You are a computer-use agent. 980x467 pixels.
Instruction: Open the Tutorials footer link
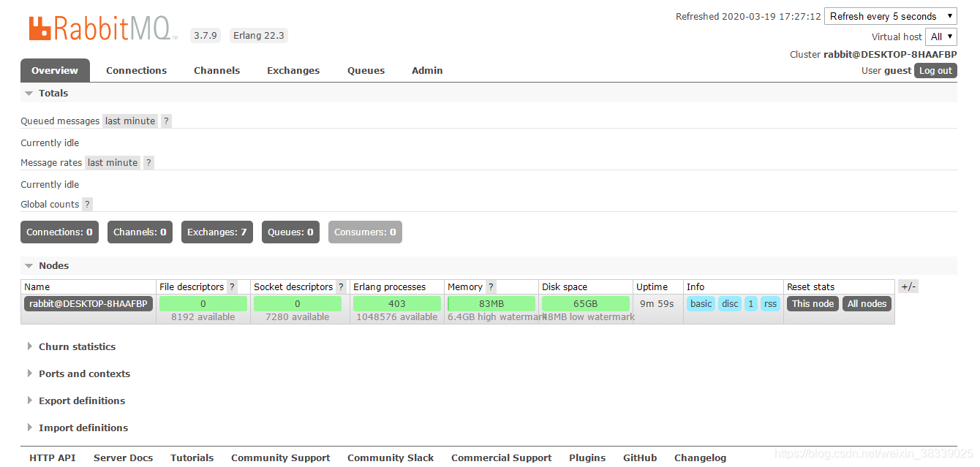pos(192,458)
